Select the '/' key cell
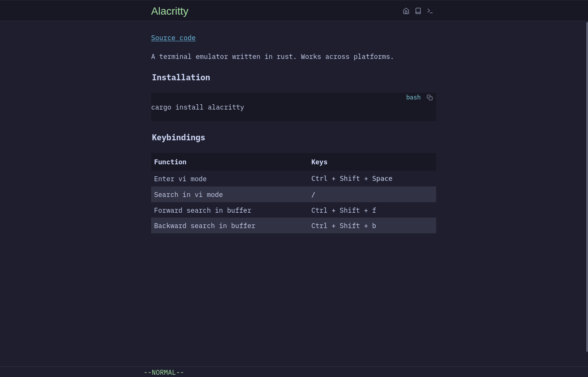The height and width of the screenshot is (377, 588). 372,194
